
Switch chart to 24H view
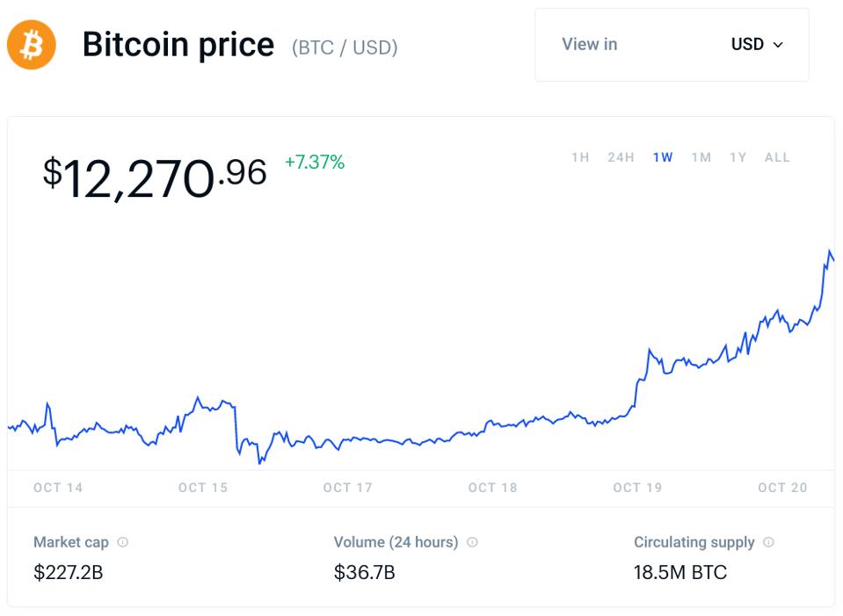tap(620, 157)
